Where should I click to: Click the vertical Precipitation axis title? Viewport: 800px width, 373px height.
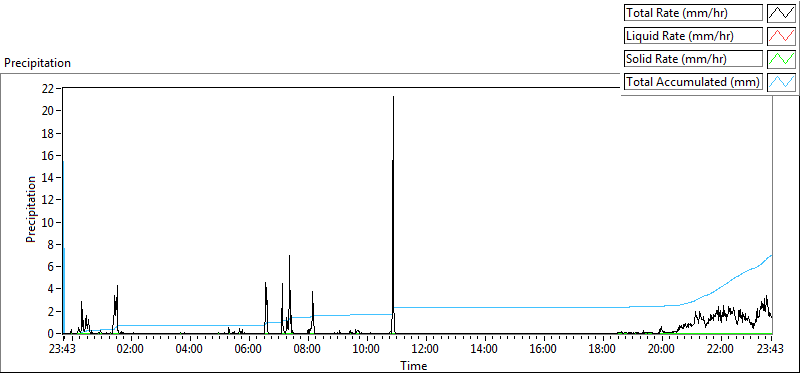(31, 209)
